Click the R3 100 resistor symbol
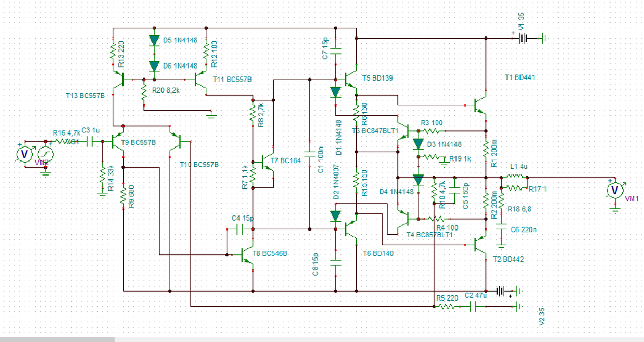The height and width of the screenshot is (342, 644). click(x=431, y=130)
